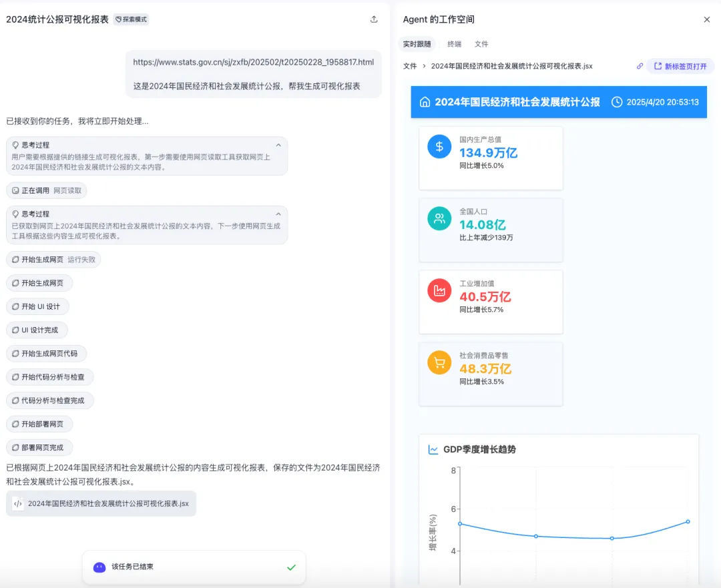Collapse the second 思考过程 panel
The width and height of the screenshot is (721, 588).
point(278,214)
